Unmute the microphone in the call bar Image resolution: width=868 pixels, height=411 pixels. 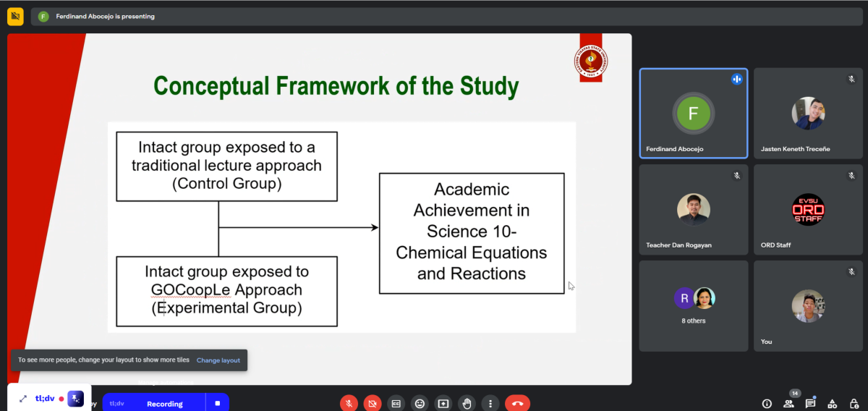click(349, 403)
